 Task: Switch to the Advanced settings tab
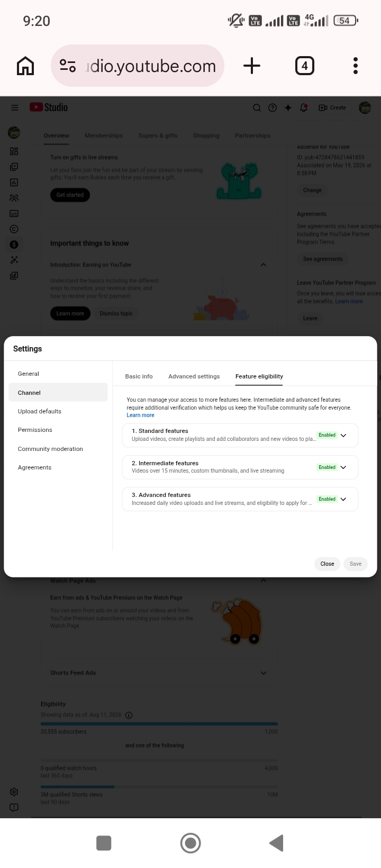tap(194, 376)
